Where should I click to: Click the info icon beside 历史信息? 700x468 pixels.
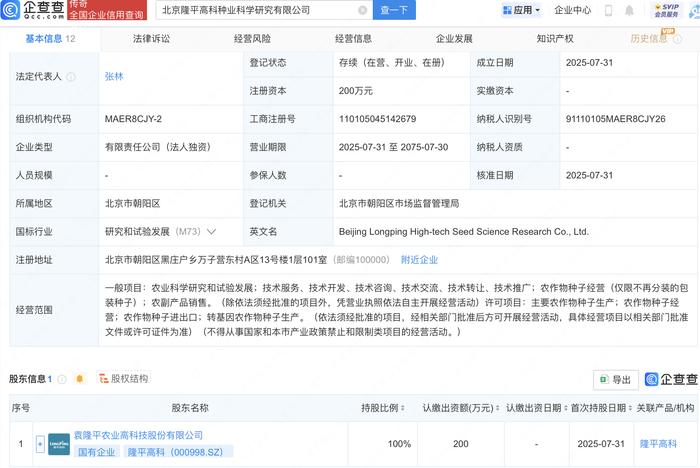click(677, 39)
